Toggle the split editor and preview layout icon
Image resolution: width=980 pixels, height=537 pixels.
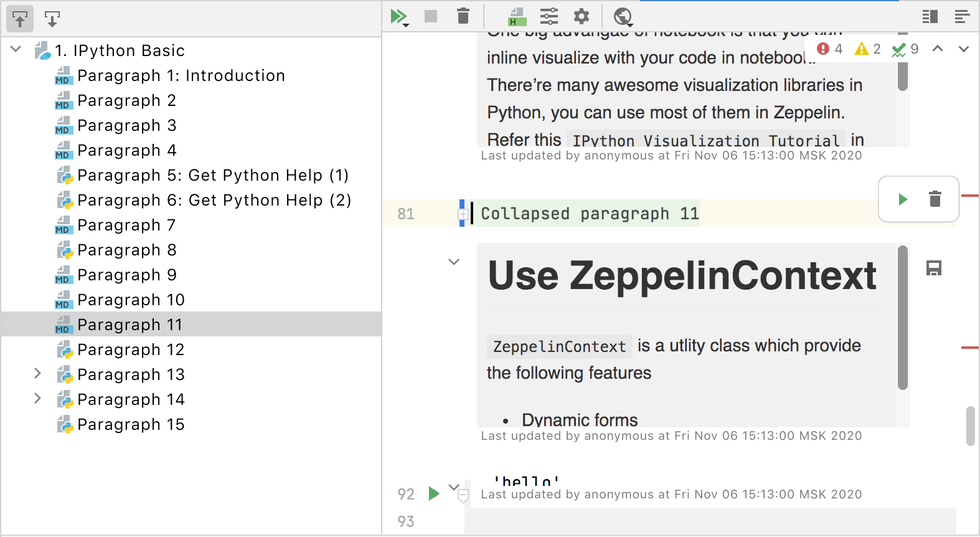[x=930, y=17]
